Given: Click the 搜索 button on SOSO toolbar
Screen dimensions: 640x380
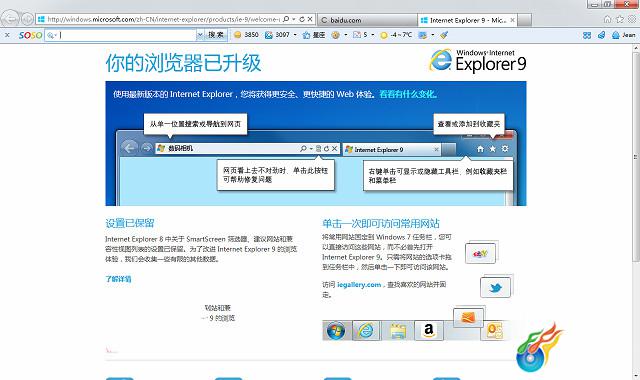Looking at the screenshot, I should 216,35.
